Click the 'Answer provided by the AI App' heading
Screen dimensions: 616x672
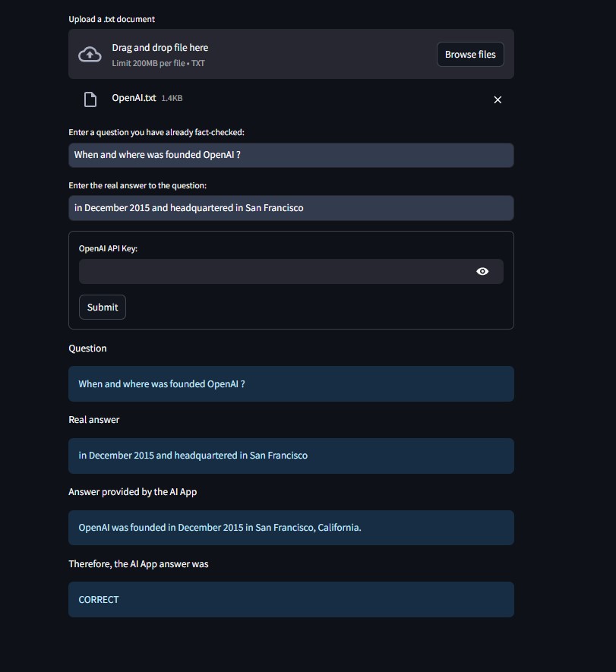point(133,492)
